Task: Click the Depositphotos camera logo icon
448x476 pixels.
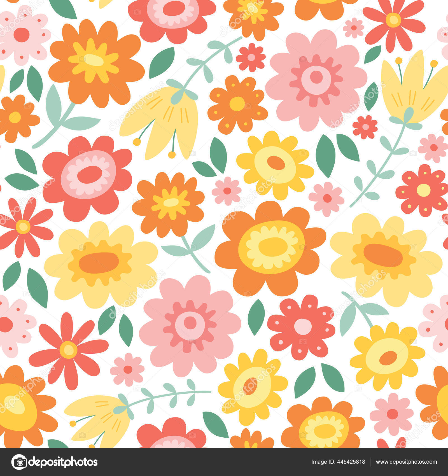Action: [x=20, y=462]
